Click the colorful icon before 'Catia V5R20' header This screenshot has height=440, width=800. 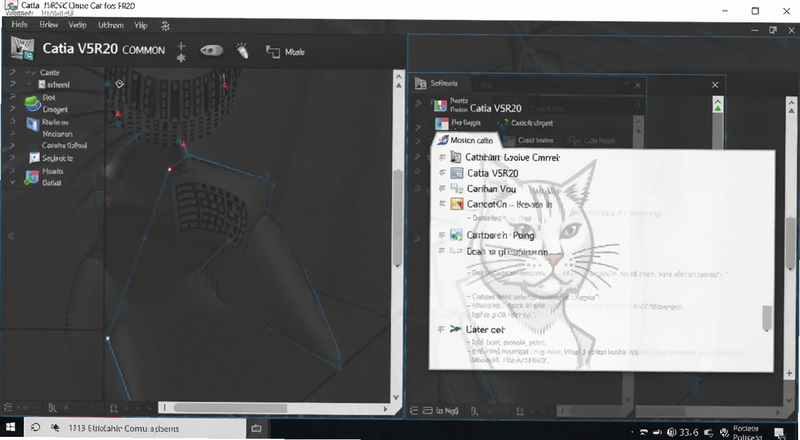(440, 106)
